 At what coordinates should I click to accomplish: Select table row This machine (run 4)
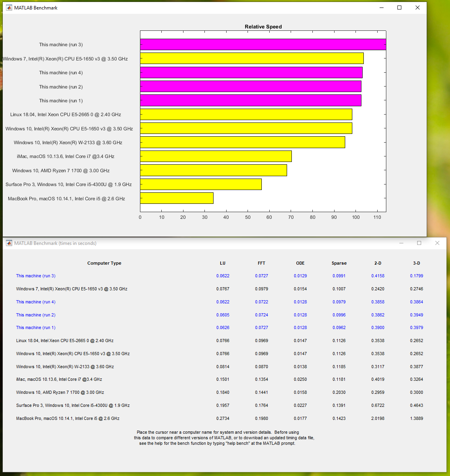[x=219, y=302]
